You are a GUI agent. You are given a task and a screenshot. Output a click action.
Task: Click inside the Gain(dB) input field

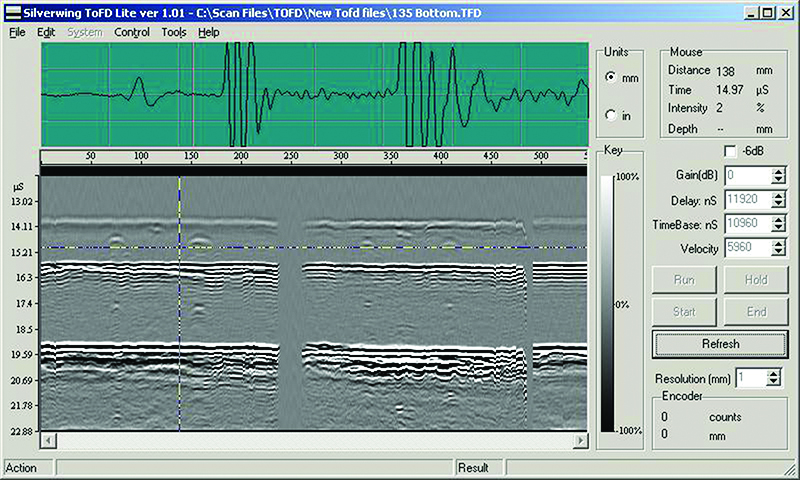tap(745, 175)
